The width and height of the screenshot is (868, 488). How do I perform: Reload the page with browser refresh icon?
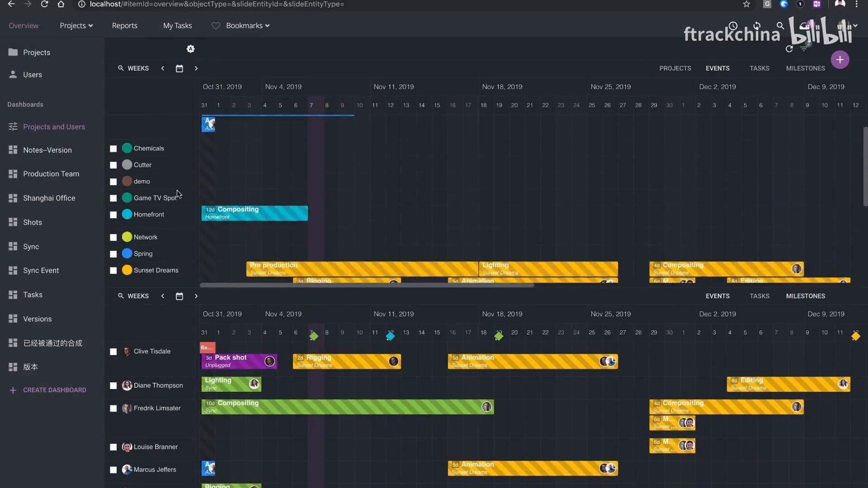[x=44, y=4]
